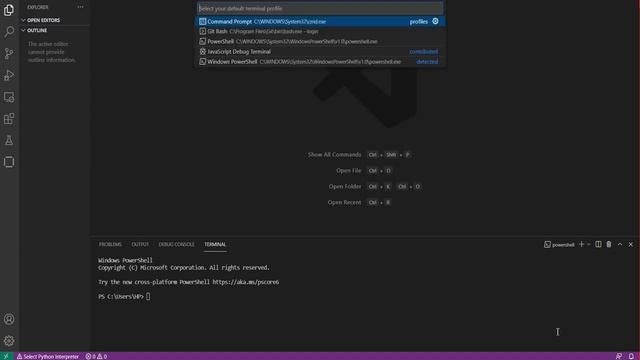Click the remote window indicator in status bar
Image resolution: width=640 pixels, height=360 pixels.
point(6,356)
